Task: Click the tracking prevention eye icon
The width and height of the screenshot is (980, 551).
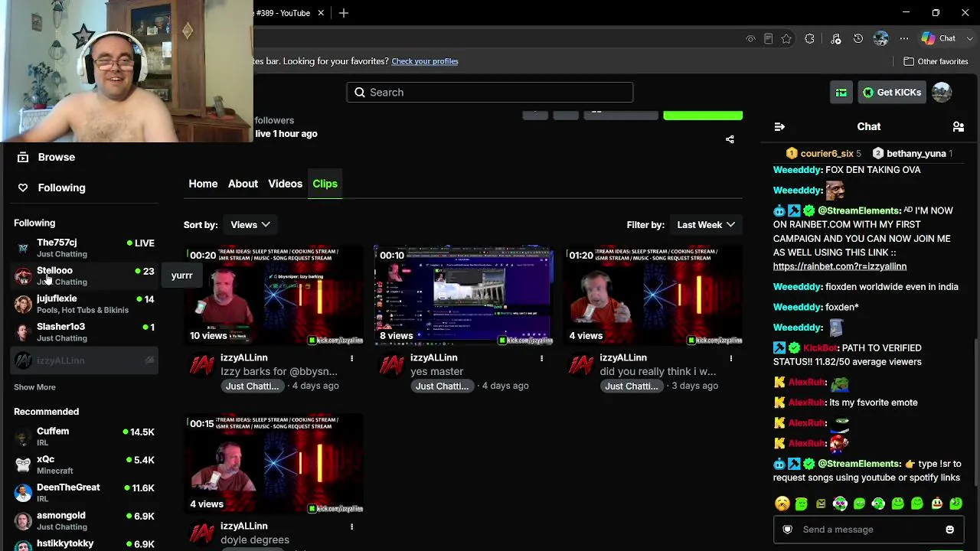Action: click(750, 39)
